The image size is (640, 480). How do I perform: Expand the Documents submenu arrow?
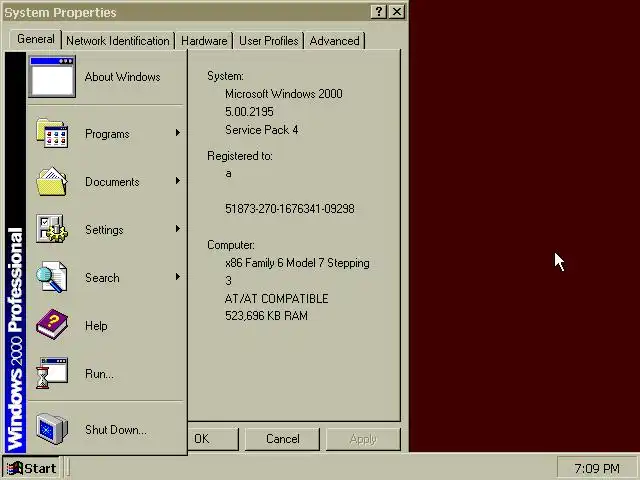click(x=178, y=180)
